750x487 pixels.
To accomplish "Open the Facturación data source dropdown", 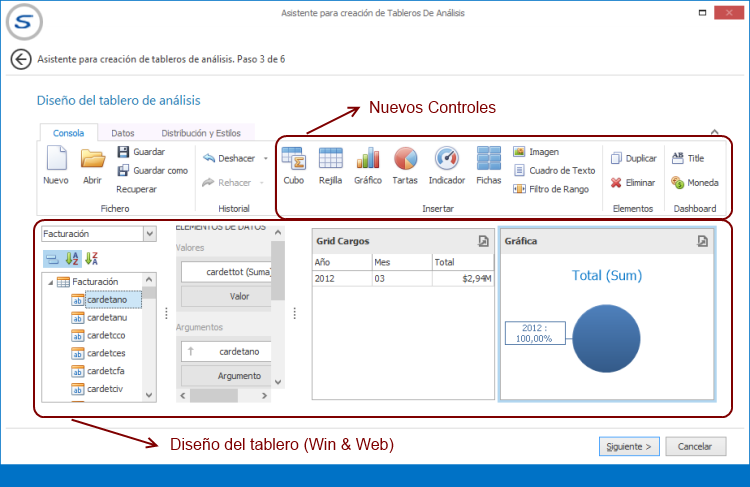I will click(150, 233).
